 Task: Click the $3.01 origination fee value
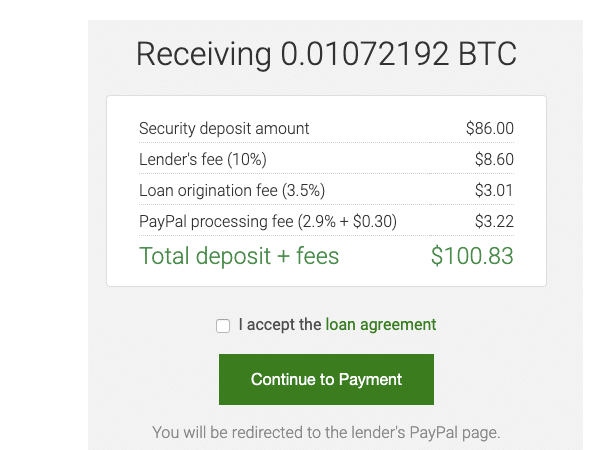point(494,190)
